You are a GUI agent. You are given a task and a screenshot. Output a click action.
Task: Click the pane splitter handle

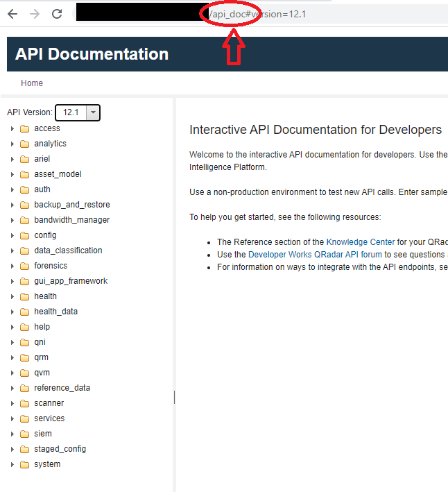[174, 397]
